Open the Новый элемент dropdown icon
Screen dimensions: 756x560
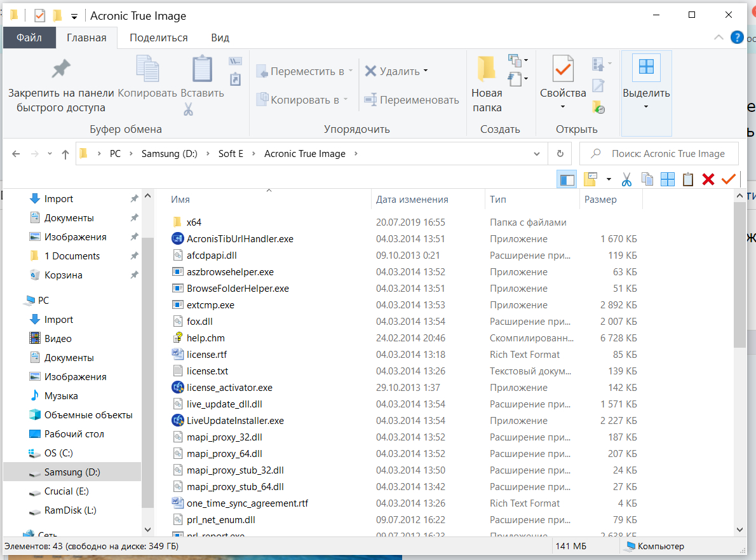pyautogui.click(x=518, y=60)
